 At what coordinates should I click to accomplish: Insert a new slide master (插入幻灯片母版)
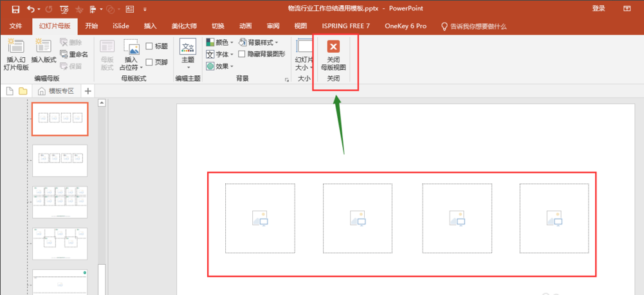tap(16, 55)
